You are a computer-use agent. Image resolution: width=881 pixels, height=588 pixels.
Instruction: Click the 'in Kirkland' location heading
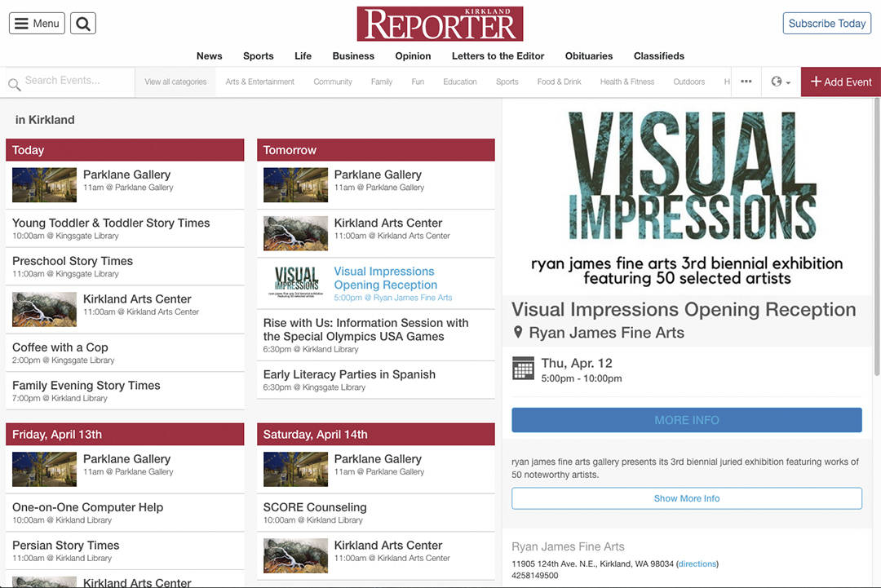(45, 120)
